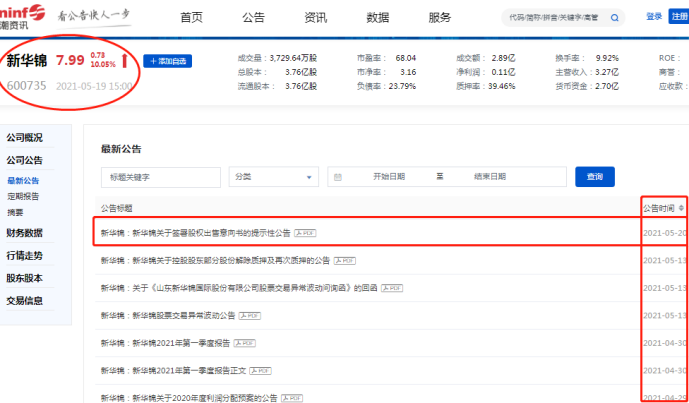Open the 分类 category dropdown
Screen dimensions: 689x403
click(x=274, y=177)
